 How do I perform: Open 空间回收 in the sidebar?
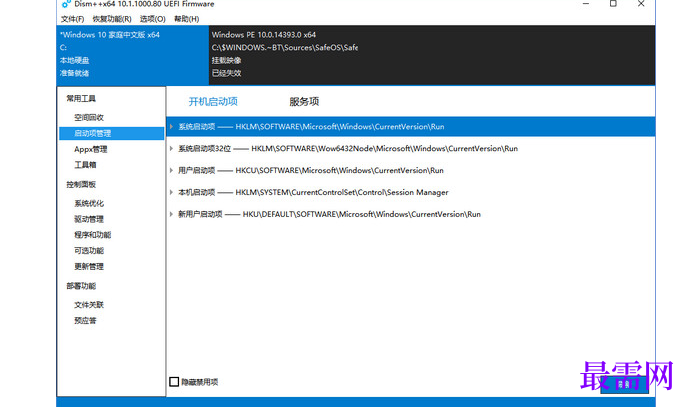pyautogui.click(x=89, y=117)
